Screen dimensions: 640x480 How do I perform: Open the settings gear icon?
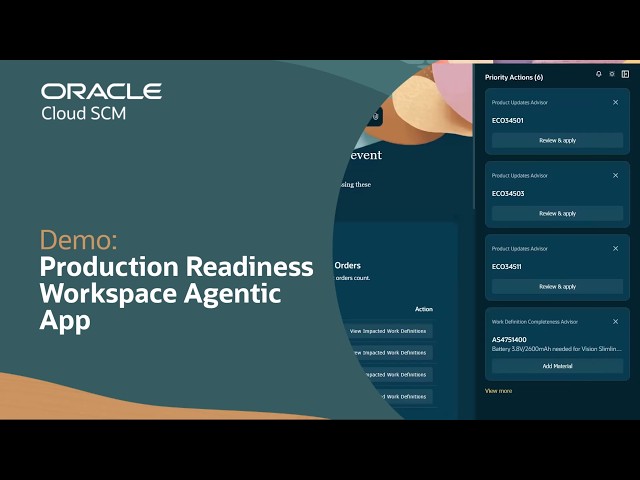coord(611,74)
